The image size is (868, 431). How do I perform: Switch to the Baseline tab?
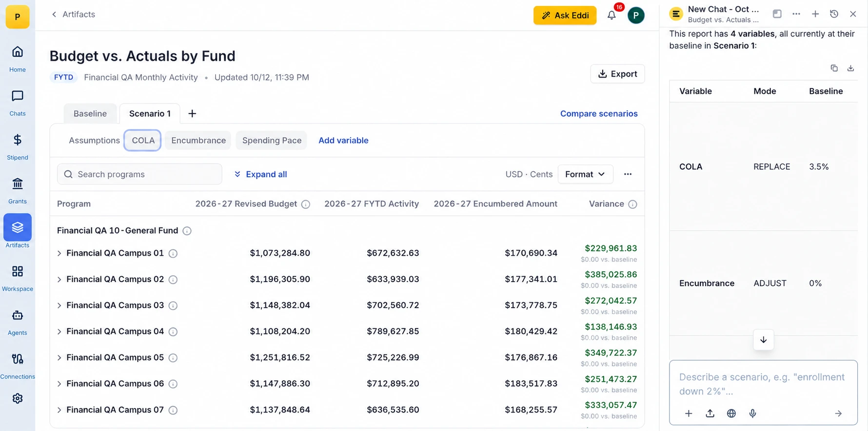point(90,113)
